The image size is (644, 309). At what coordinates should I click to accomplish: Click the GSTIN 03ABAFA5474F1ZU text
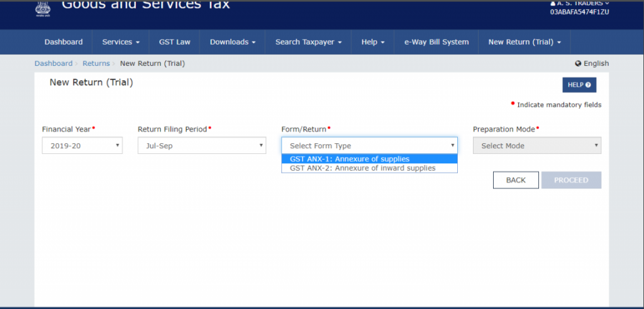[579, 12]
